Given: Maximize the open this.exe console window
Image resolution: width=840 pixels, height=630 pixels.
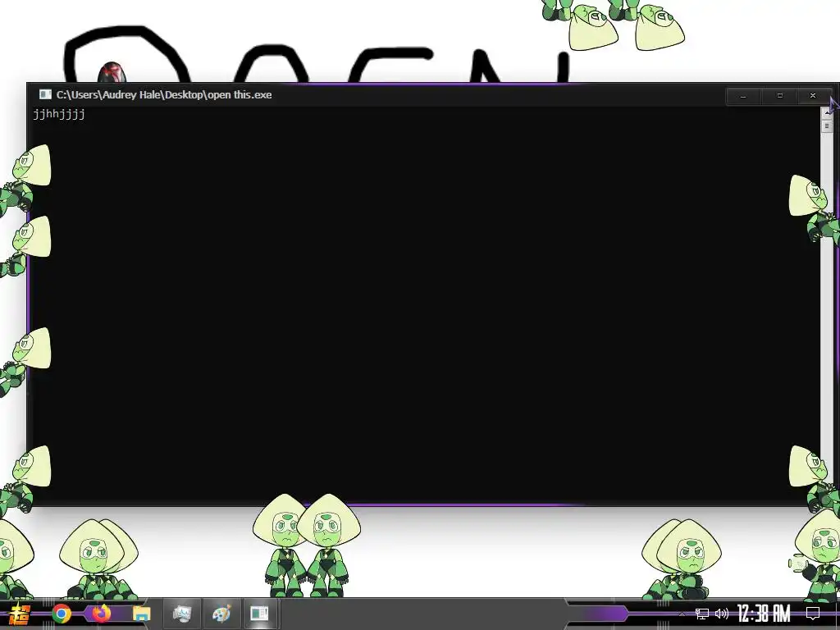Looking at the screenshot, I should 779,96.
